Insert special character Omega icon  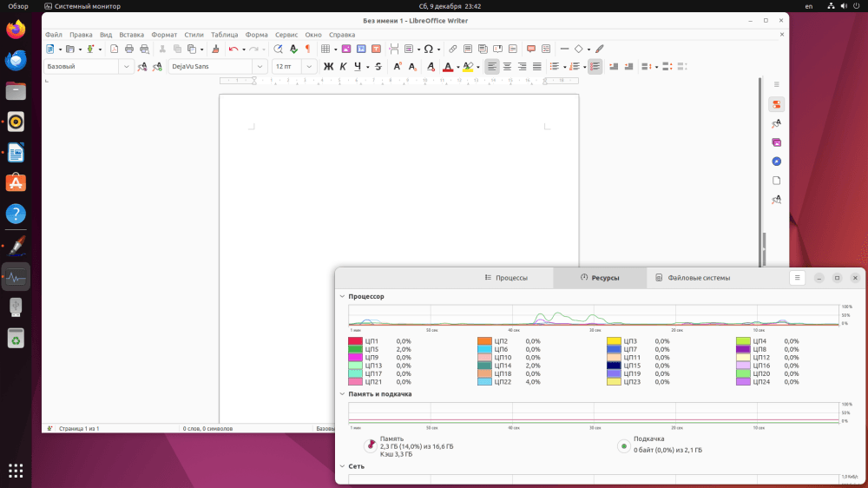429,49
